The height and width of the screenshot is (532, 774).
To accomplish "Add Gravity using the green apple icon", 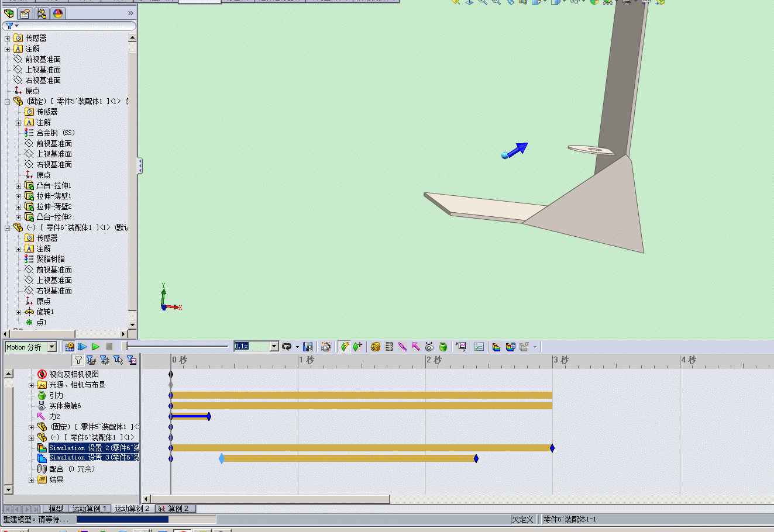I will click(443, 347).
